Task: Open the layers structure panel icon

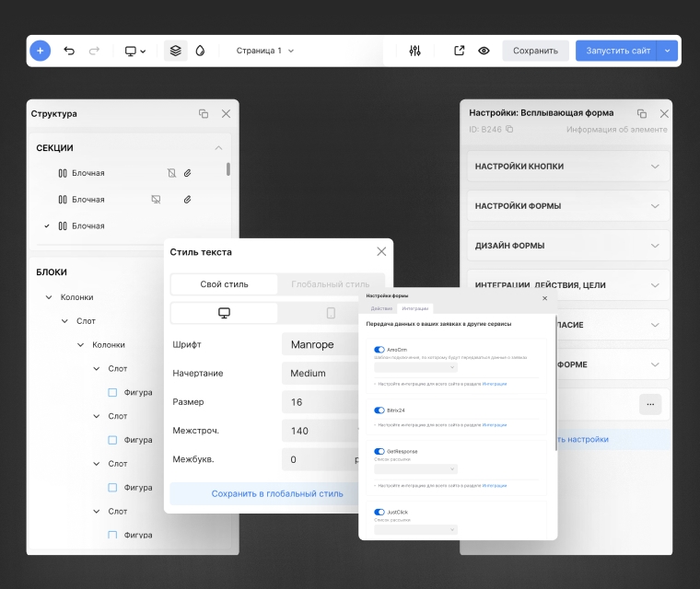Action: (x=175, y=51)
